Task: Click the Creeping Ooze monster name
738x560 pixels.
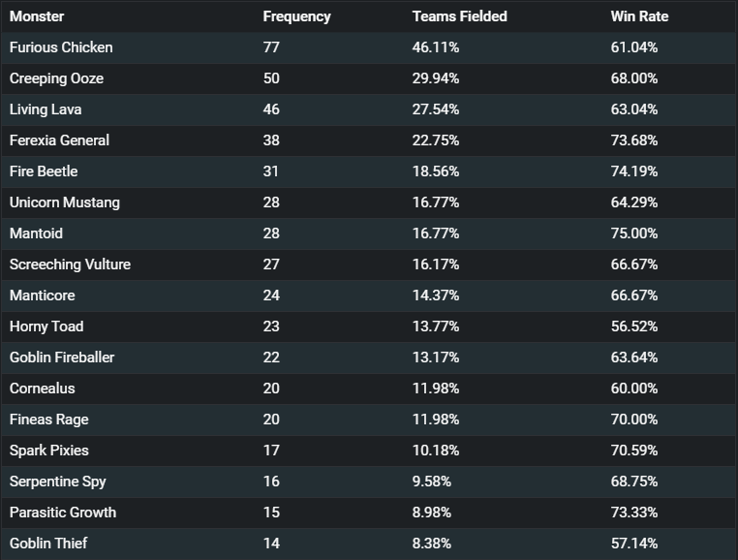Action: click(x=56, y=78)
